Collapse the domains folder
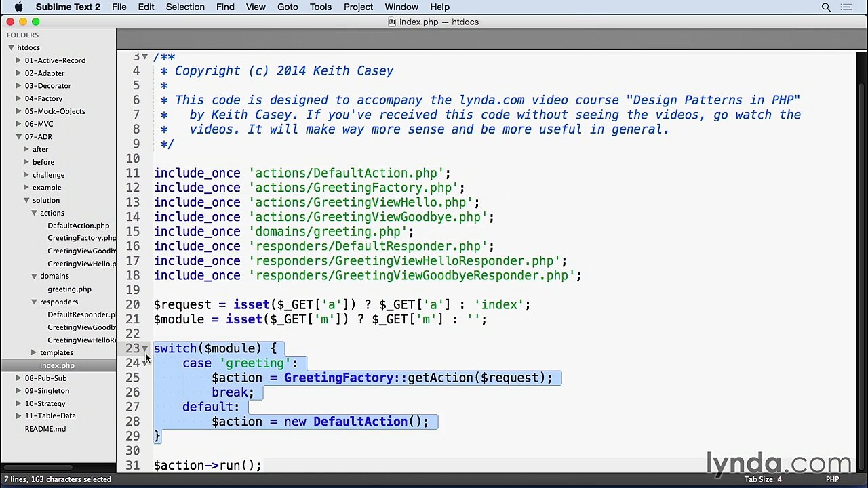Screen dimensions: 868x488 (34, 276)
